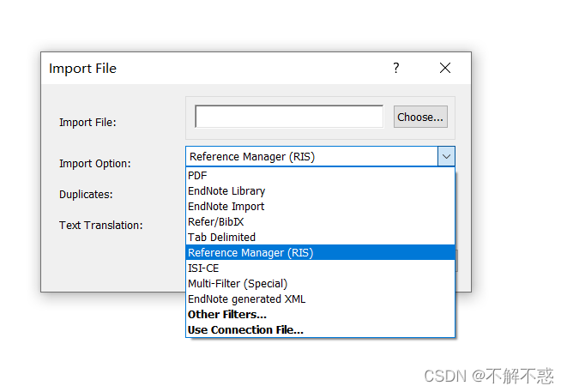Click the Choose... button
This screenshot has width=567, height=392.
click(420, 117)
